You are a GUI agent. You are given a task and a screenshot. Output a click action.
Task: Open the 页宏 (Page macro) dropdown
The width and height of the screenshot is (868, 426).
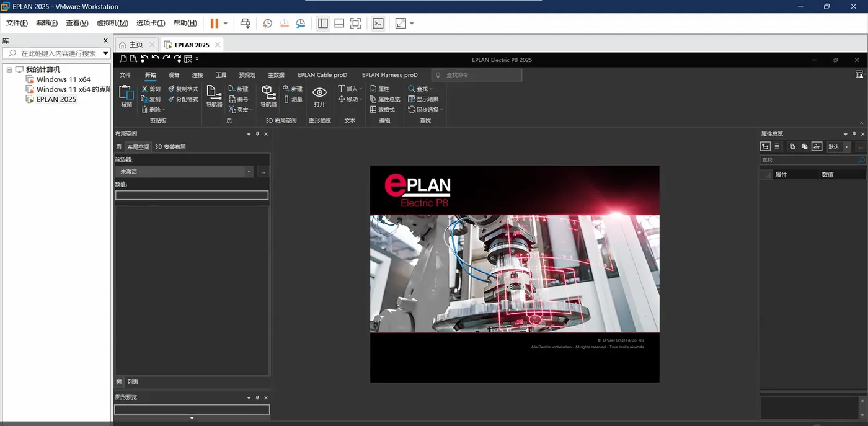click(251, 110)
